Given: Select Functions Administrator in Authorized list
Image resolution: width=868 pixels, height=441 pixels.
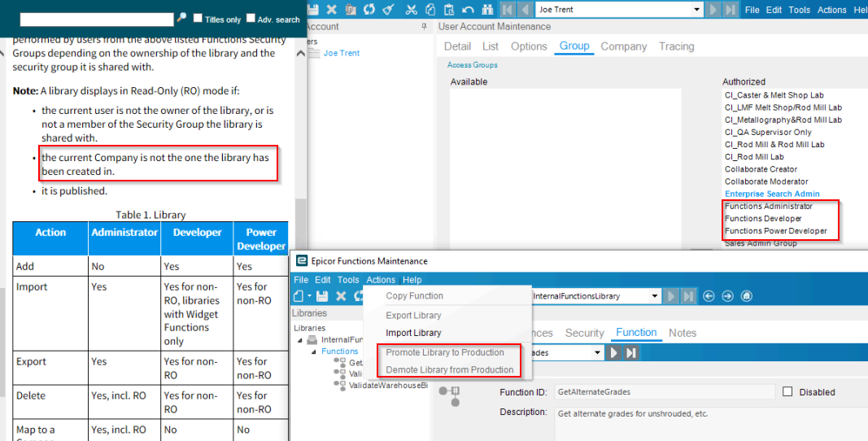Looking at the screenshot, I should coord(769,206).
